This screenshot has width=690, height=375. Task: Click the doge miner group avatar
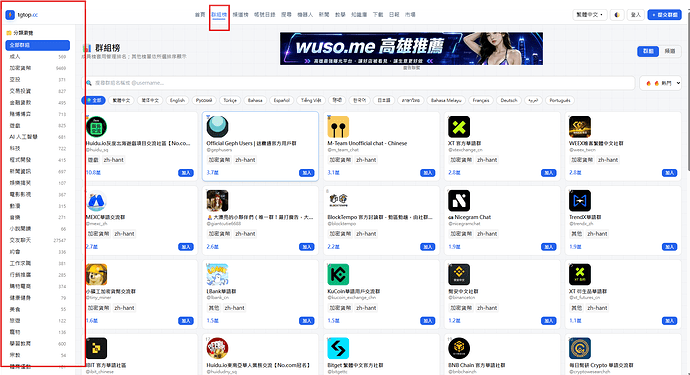pos(96,275)
